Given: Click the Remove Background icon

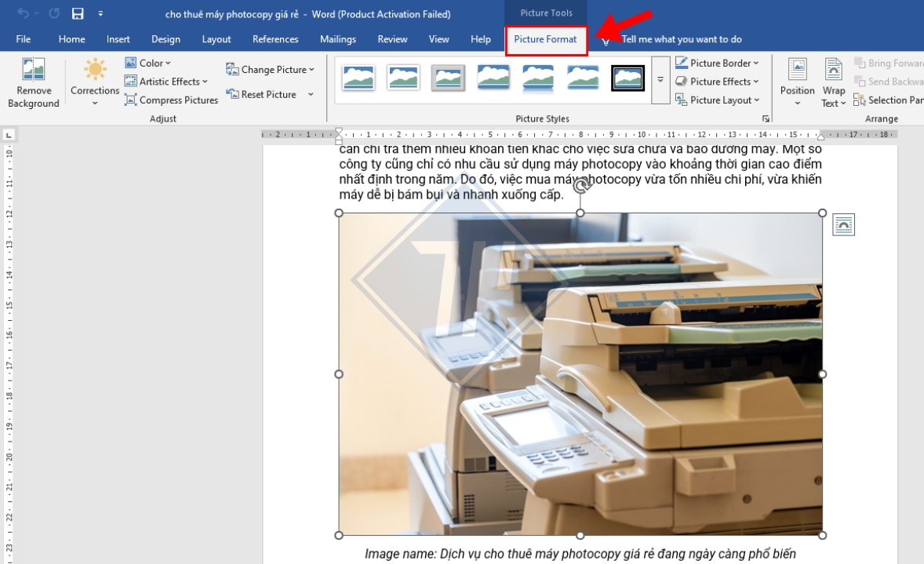Looking at the screenshot, I should point(33,71).
